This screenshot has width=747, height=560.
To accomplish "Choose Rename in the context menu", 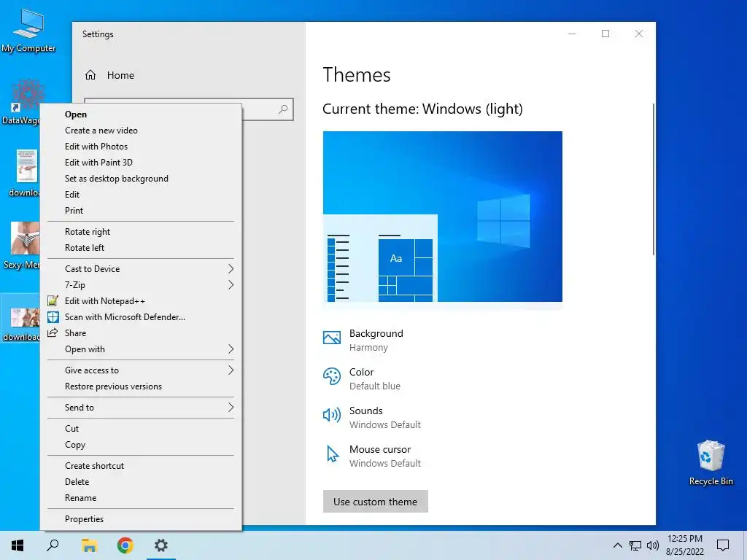I will point(141,497).
